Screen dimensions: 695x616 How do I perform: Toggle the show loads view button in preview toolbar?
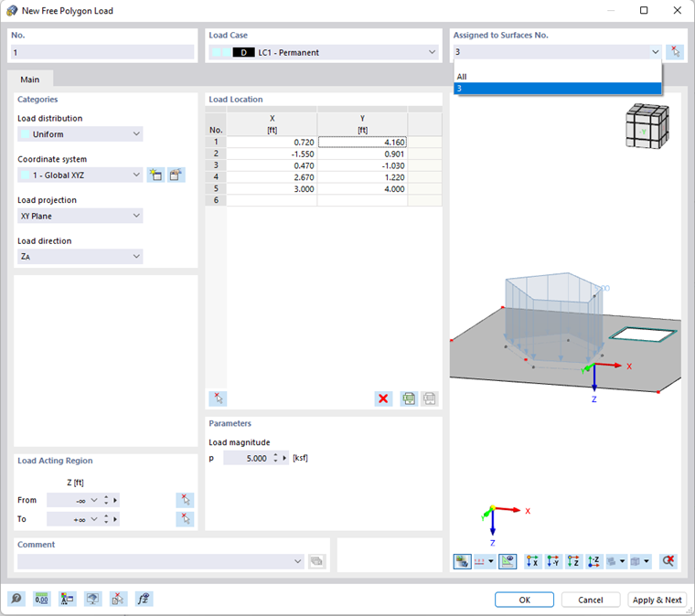pyautogui.click(x=463, y=561)
